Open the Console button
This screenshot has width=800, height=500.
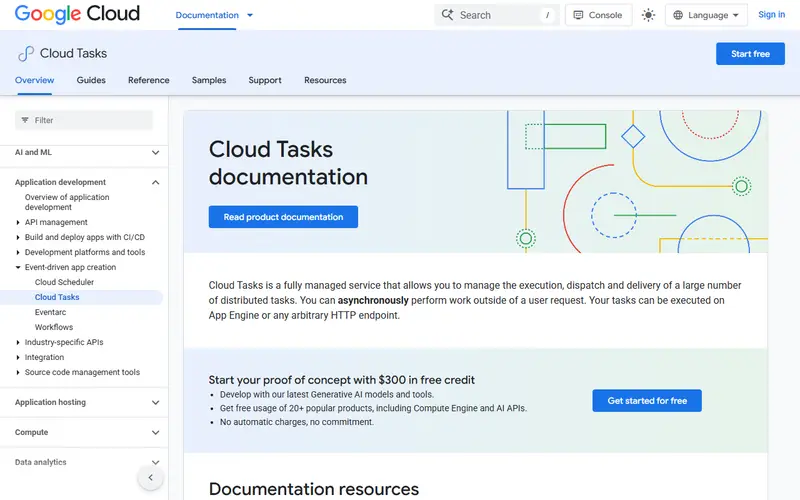tap(598, 15)
